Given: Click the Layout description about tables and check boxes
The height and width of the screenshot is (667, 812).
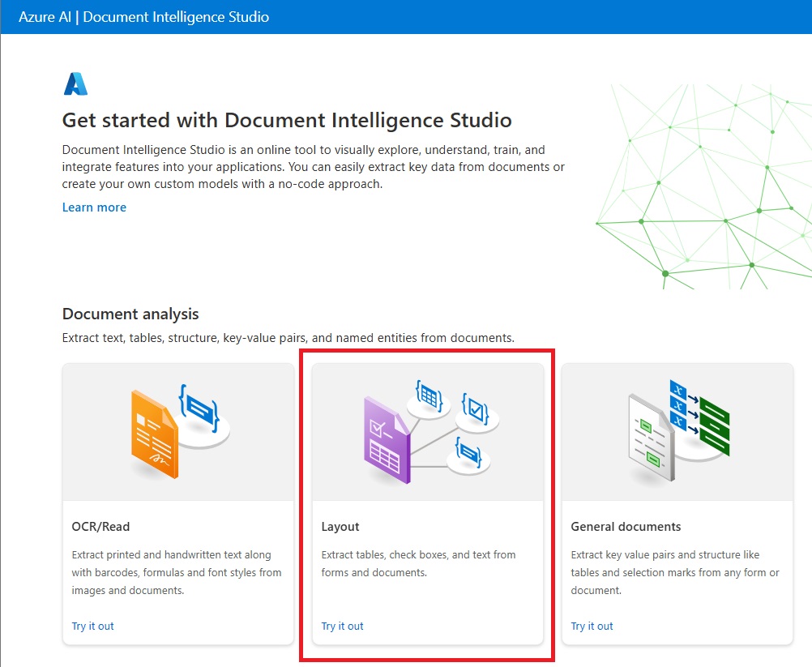Looking at the screenshot, I should 418,563.
